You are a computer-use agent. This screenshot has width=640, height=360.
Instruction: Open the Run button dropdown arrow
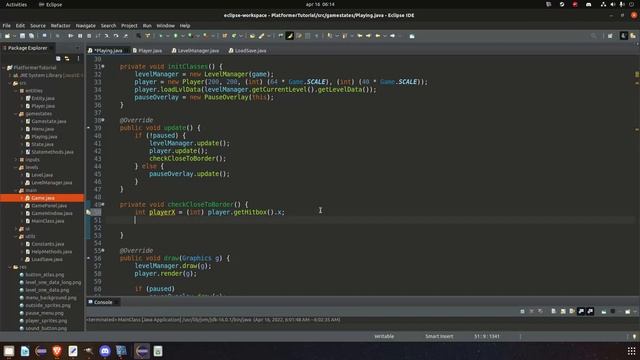click(182, 36)
